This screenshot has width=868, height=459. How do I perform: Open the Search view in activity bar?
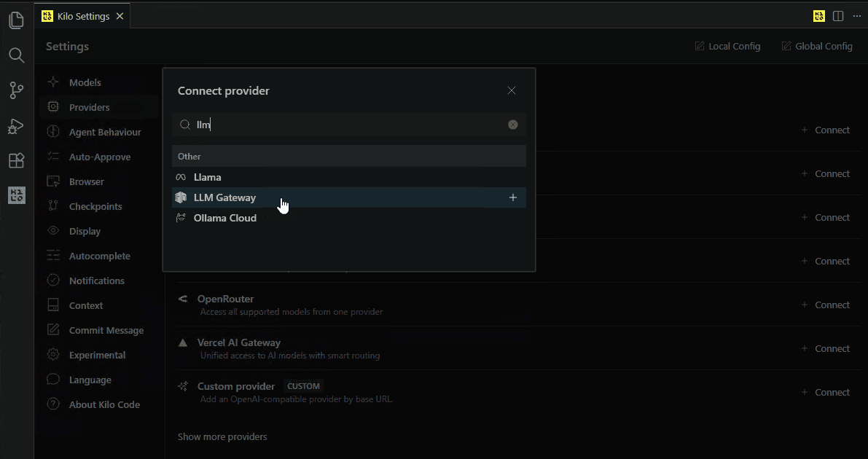pyautogui.click(x=17, y=55)
